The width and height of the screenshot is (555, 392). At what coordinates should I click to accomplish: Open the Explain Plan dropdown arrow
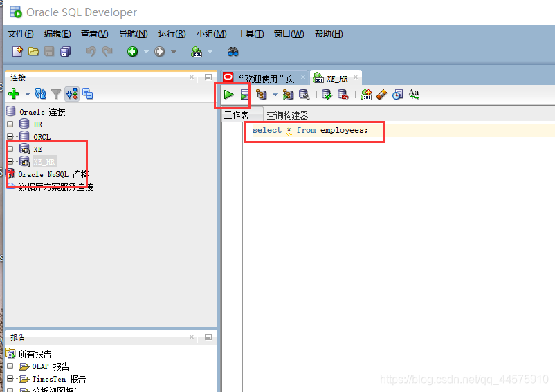275,95
